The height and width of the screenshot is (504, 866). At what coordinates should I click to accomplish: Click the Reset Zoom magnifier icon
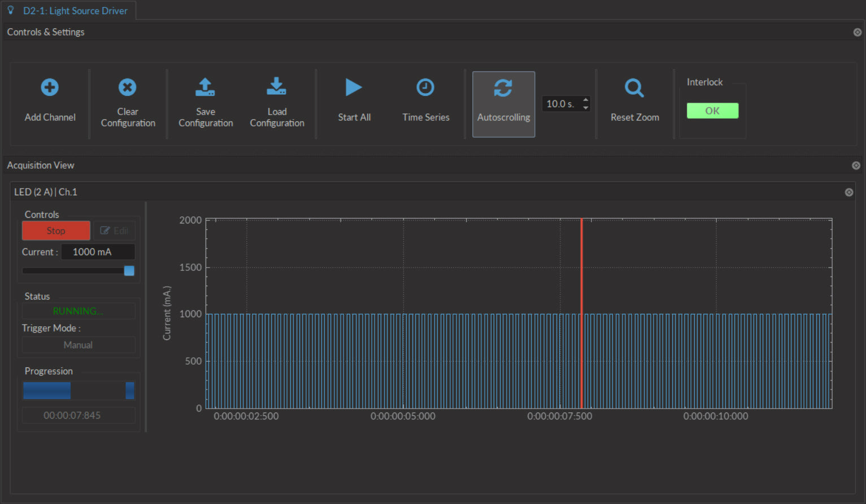(x=634, y=88)
